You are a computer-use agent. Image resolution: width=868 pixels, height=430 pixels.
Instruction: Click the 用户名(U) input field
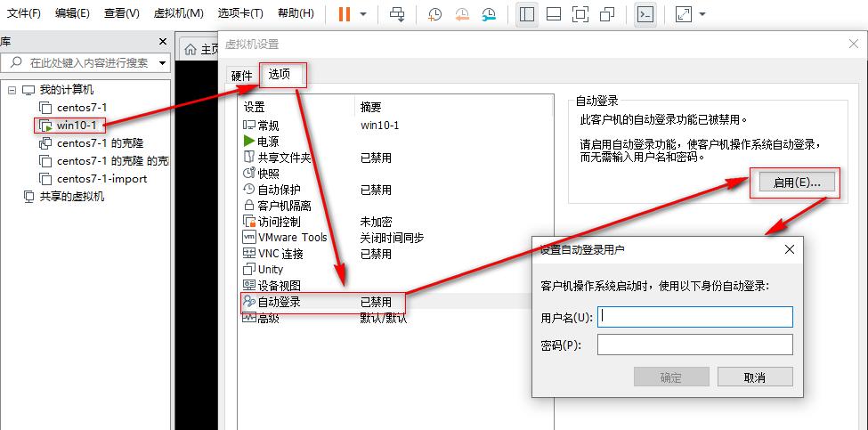(695, 317)
